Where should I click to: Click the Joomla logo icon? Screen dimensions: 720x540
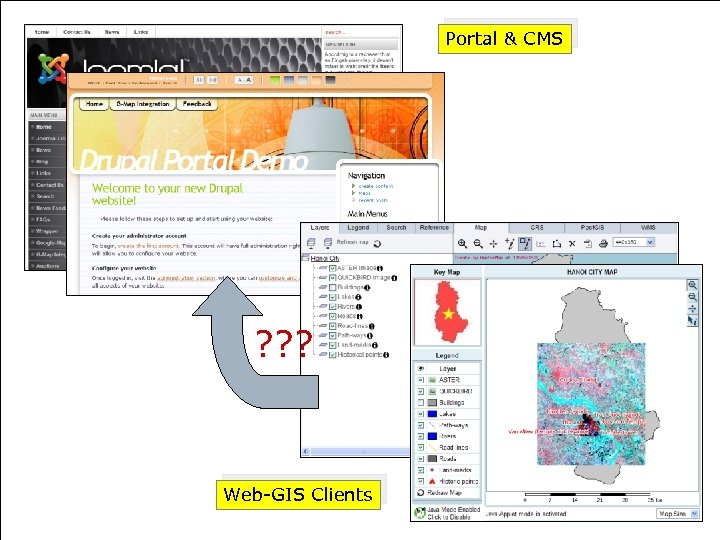coord(53,68)
